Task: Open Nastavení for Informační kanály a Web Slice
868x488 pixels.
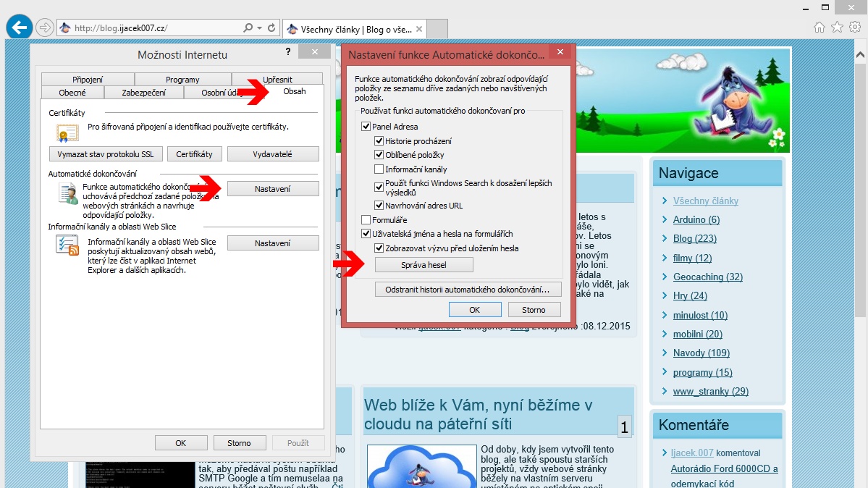Action: (x=273, y=243)
